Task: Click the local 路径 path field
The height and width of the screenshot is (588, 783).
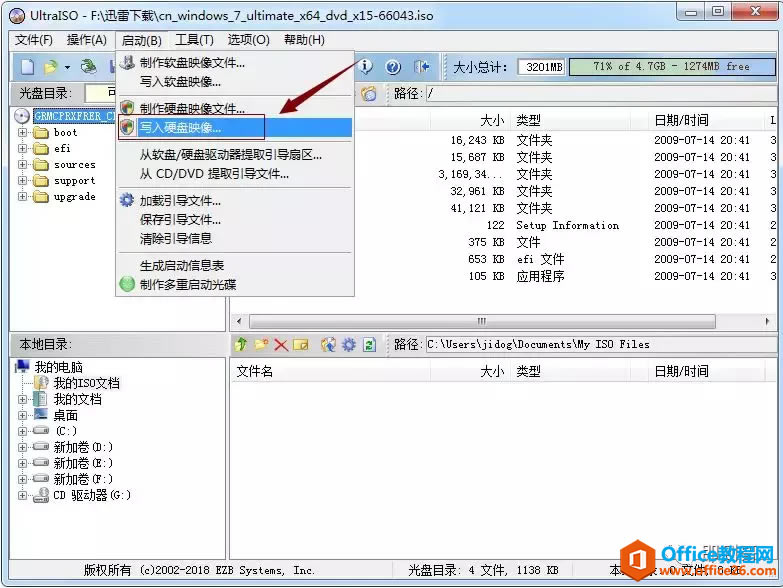Action: click(601, 344)
